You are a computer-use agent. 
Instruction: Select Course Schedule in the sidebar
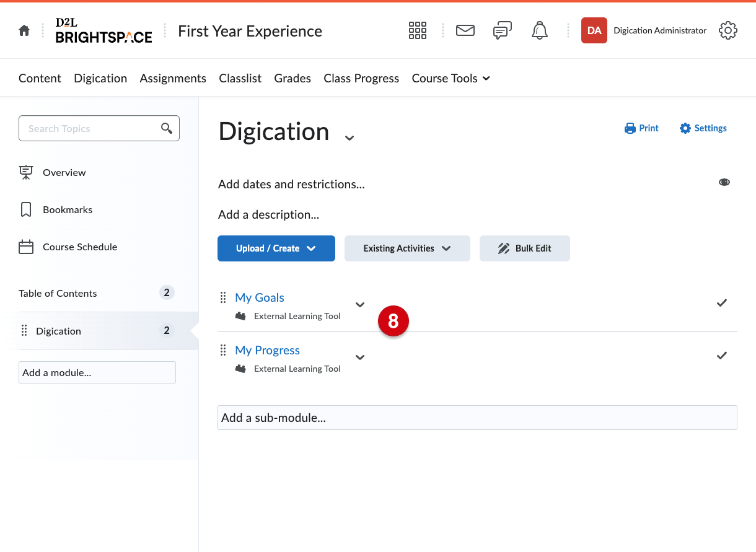[80, 247]
